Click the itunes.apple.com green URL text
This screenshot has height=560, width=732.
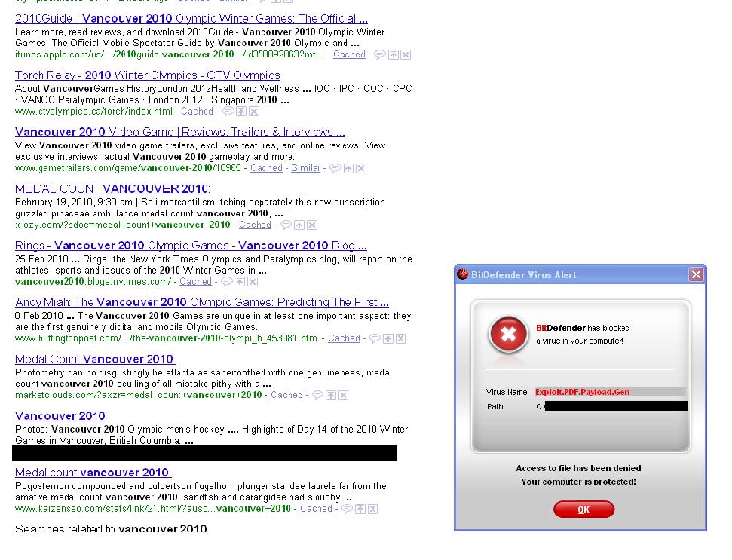(169, 54)
